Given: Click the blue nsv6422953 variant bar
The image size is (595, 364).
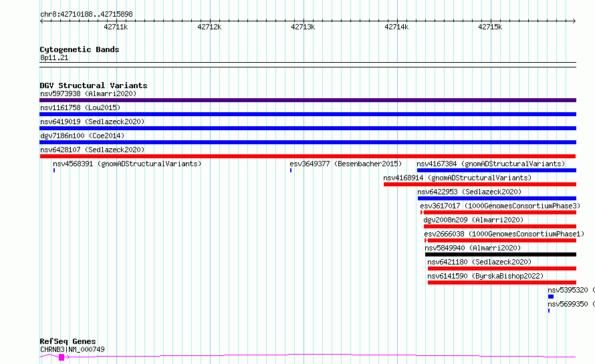Looking at the screenshot, I should click(497, 198).
